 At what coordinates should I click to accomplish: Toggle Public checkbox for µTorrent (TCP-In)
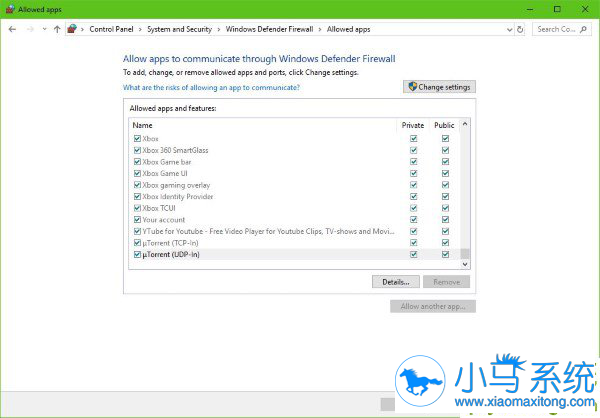click(445, 243)
